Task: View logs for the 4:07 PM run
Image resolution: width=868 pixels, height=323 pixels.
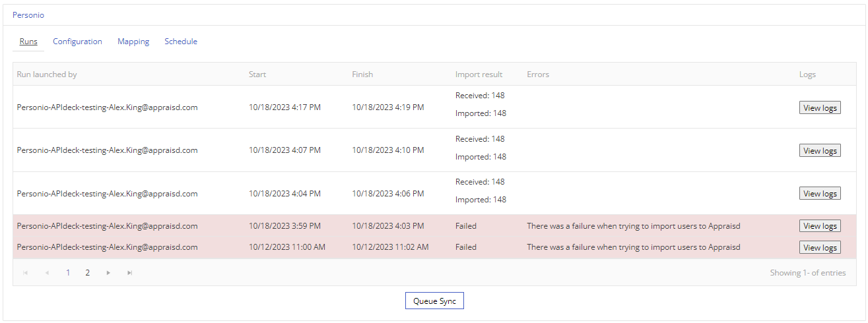Action: click(820, 151)
